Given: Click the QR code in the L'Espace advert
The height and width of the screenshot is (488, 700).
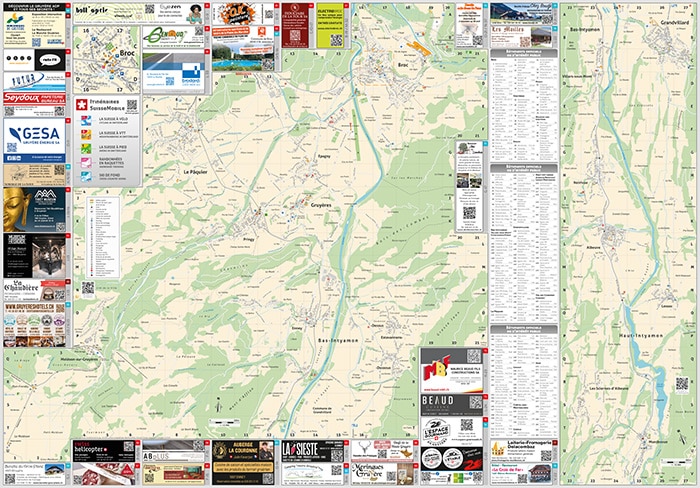Looking at the screenshot, I should (x=466, y=425).
